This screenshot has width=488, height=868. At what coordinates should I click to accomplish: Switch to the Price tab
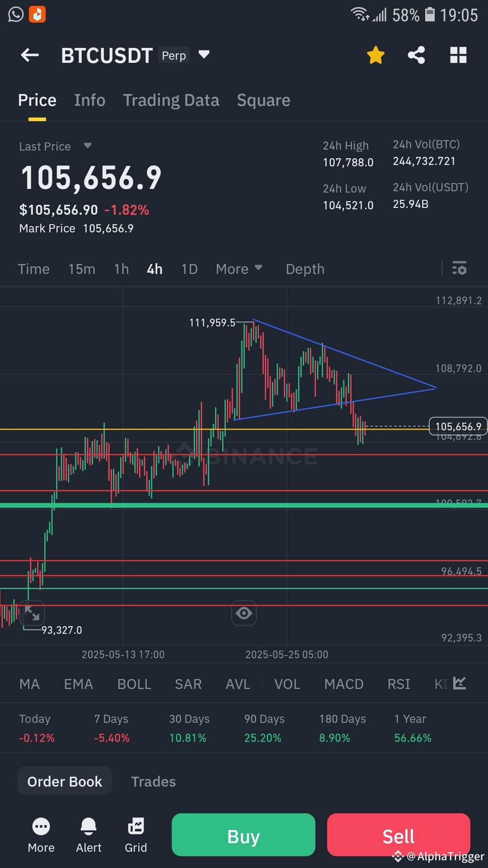37,100
